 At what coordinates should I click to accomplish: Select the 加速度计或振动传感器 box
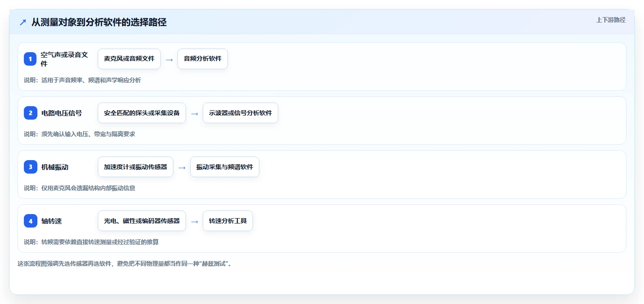tap(136, 167)
